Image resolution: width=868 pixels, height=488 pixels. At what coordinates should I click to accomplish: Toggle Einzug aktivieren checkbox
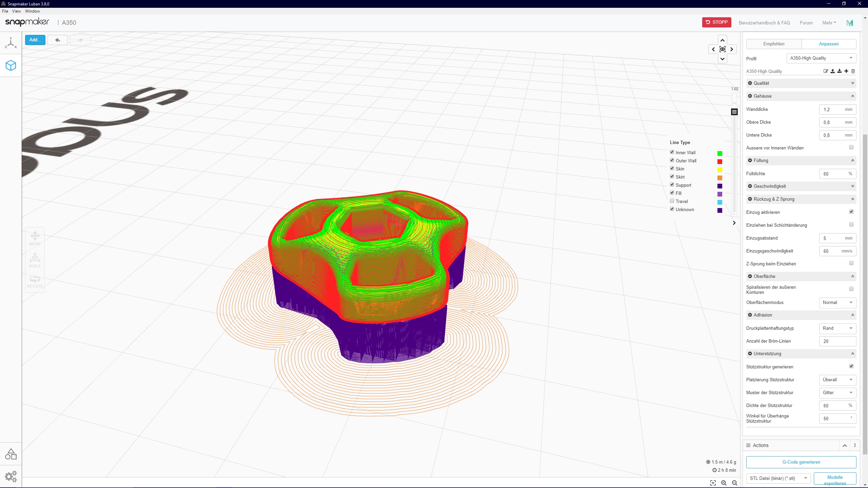pos(851,212)
